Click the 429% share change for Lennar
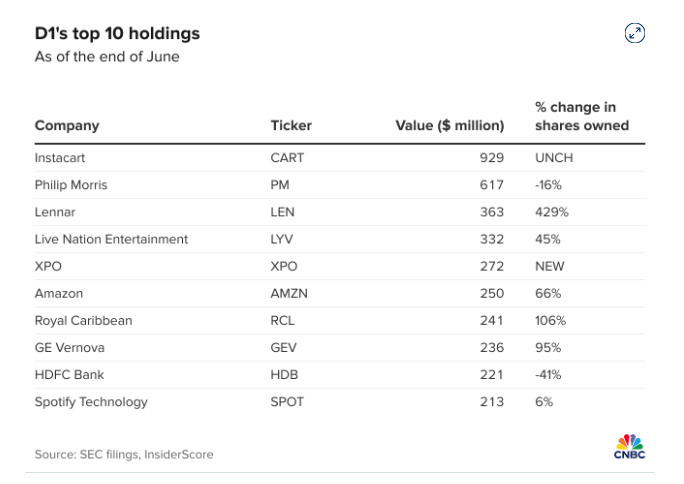Image resolution: width=684 pixels, height=484 pixels. tap(550, 212)
